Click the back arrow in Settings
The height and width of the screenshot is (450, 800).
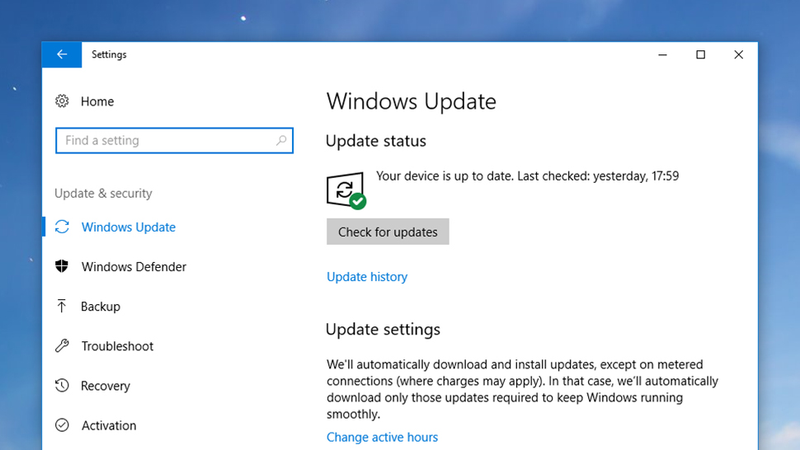point(62,55)
